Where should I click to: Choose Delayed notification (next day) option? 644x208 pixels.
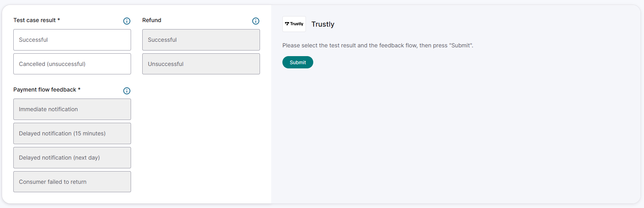[x=72, y=157]
